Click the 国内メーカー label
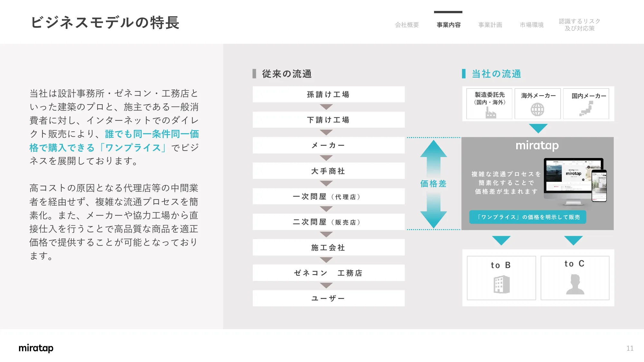 [x=589, y=96]
